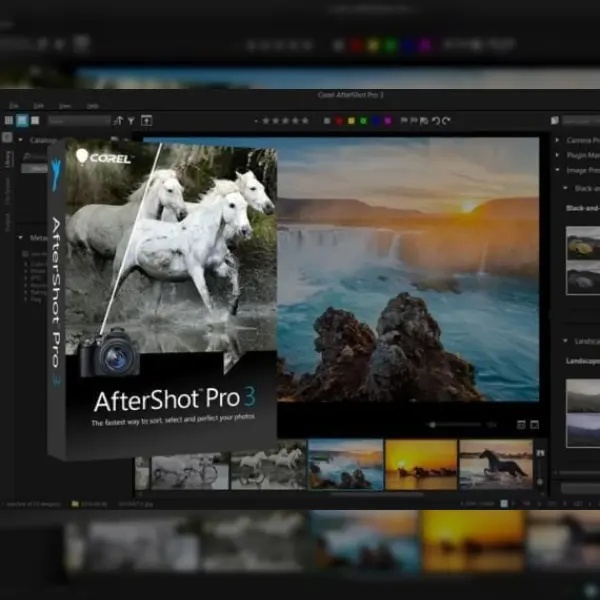The height and width of the screenshot is (600, 600).
Task: Expand the Plugin Manager section
Action: [x=558, y=155]
